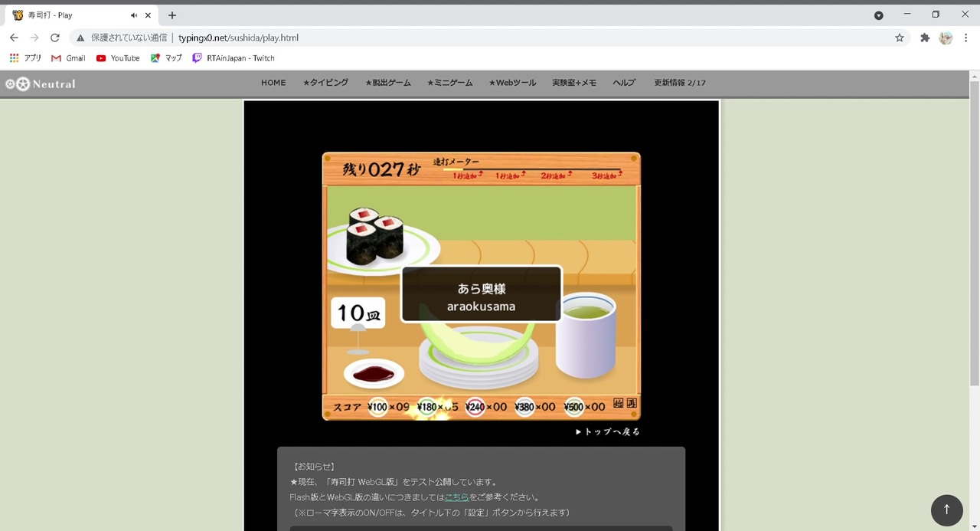Open the Chrome three-dot menu

point(965,37)
